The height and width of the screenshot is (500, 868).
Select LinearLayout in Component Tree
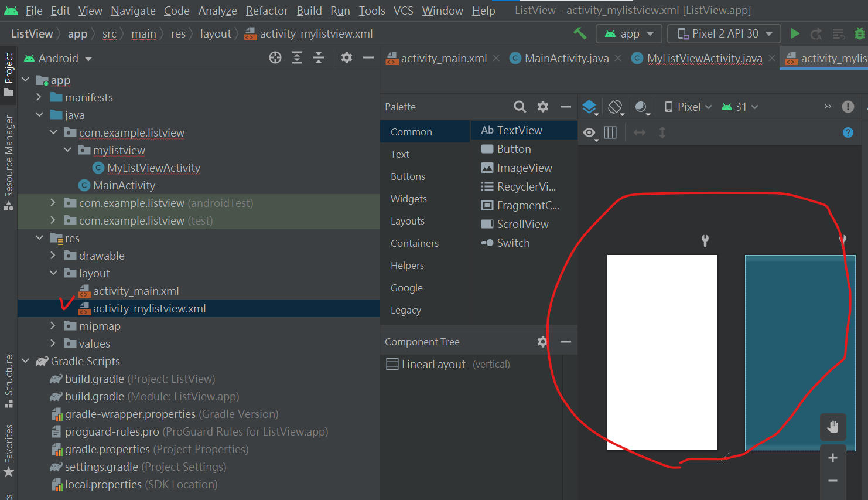(x=448, y=364)
